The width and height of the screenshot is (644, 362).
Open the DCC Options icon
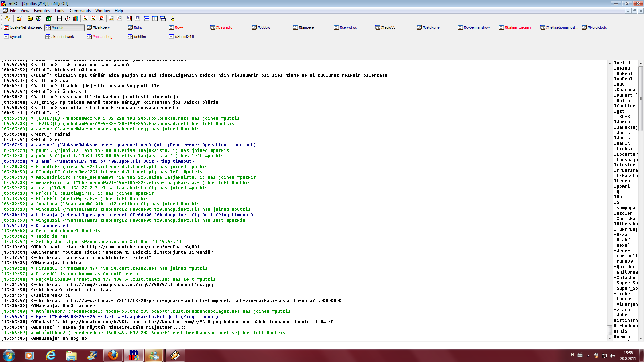coord(102,19)
